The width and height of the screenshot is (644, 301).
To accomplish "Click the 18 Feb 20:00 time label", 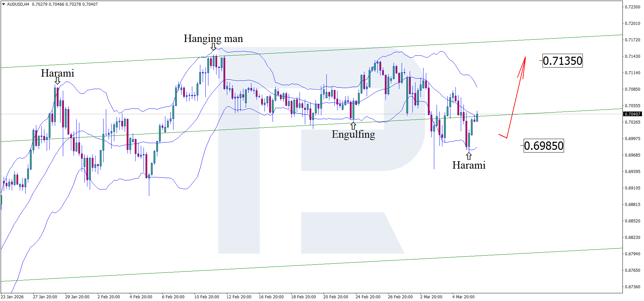I will [x=304, y=297].
